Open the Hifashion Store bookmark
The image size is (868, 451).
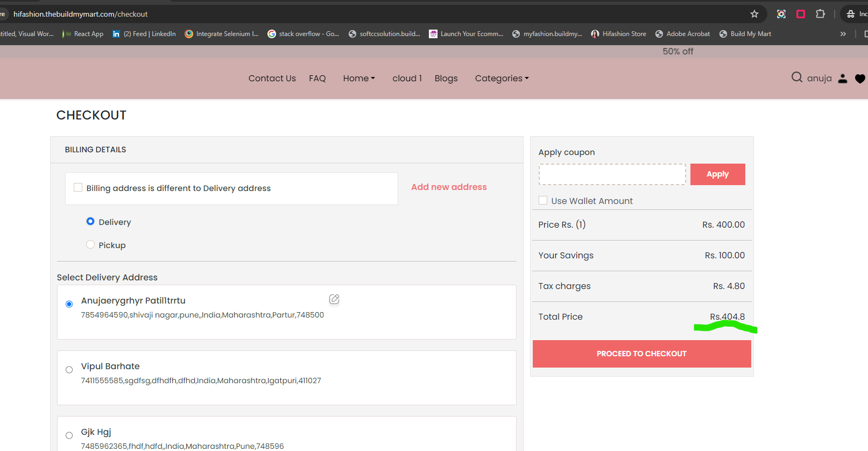coord(619,34)
